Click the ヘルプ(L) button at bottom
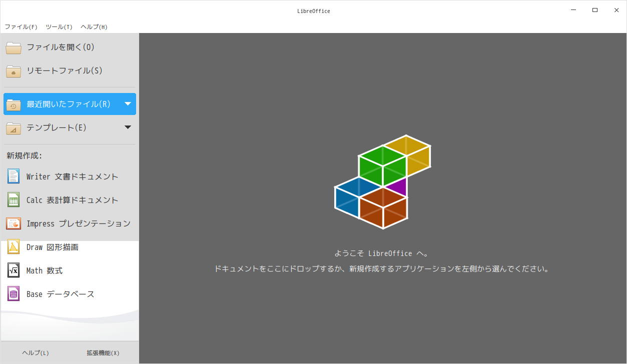Viewport: 627px width, 364px height. coord(36,353)
